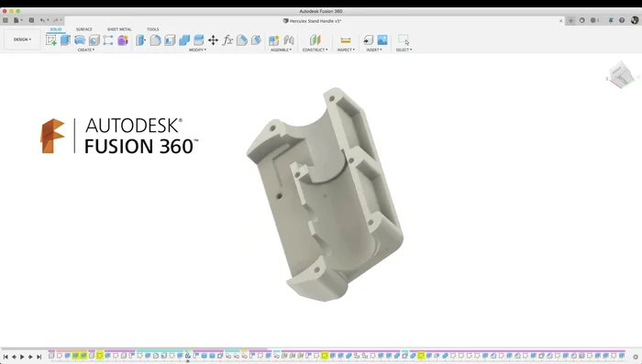Save the design with Save icon
Viewport: 642px width, 364px height.
pyautogui.click(x=31, y=20)
